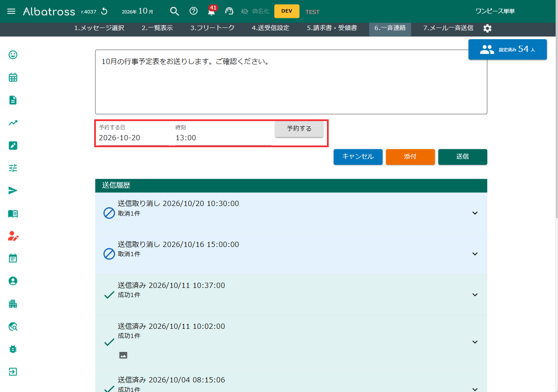Open the event schedule sidebar icon
558x392 pixels.
13,259
